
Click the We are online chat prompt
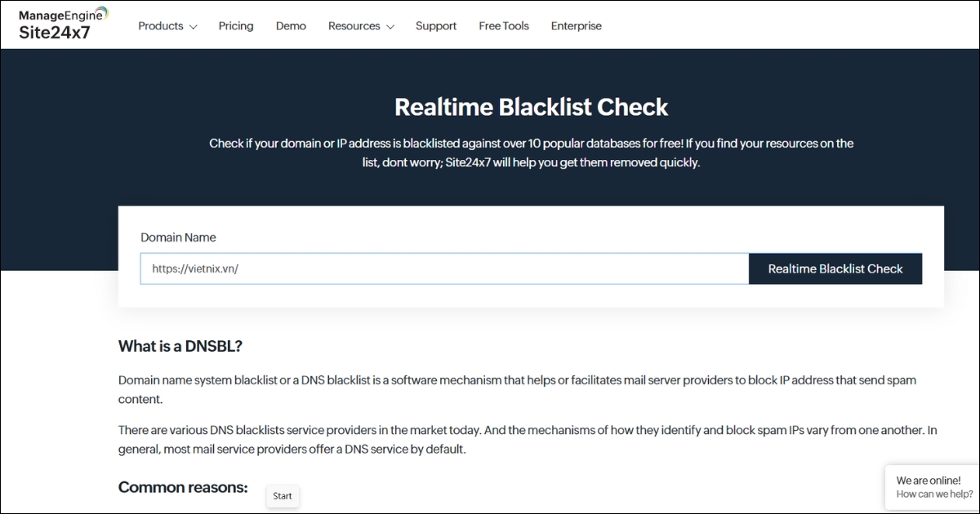930,481
